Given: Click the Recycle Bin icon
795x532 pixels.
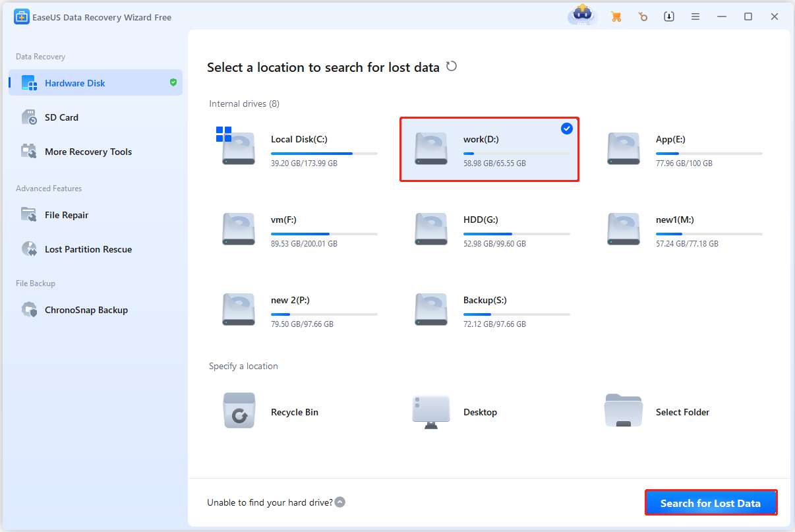Looking at the screenshot, I should pos(239,411).
